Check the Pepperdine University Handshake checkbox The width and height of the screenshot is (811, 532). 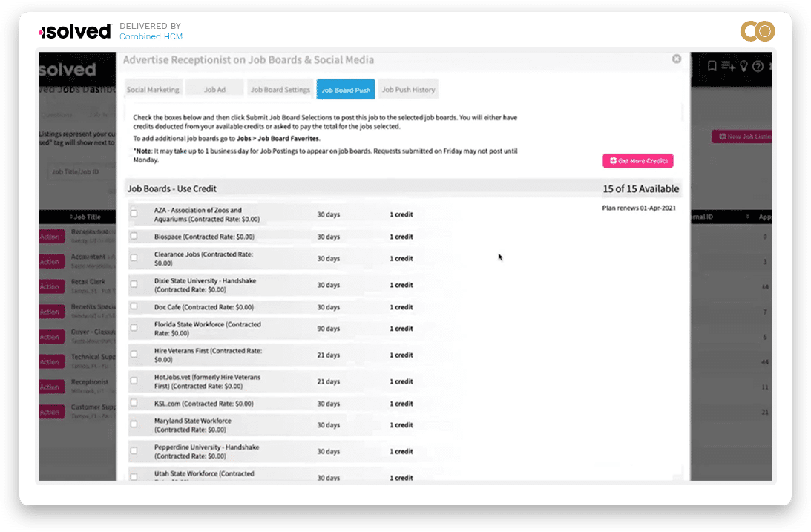(134, 450)
